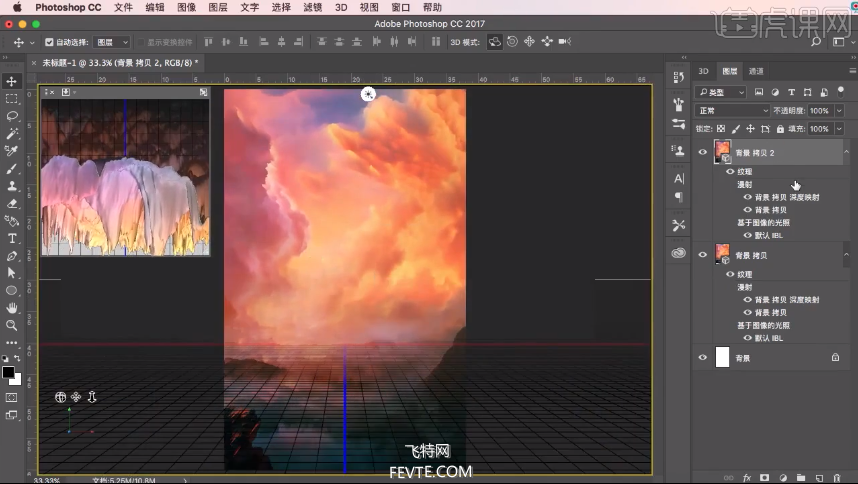Toggle layer filter on/off switch

pyautogui.click(x=841, y=91)
